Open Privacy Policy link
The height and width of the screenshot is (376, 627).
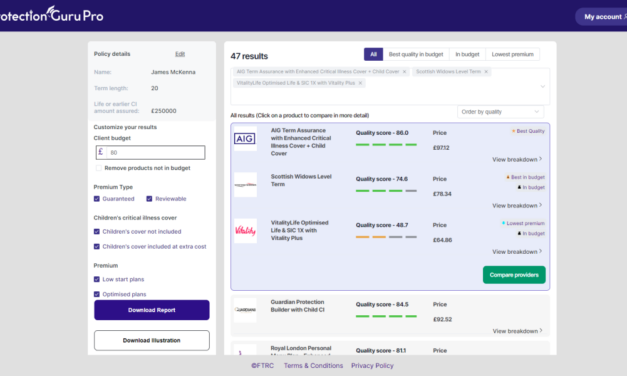372,366
